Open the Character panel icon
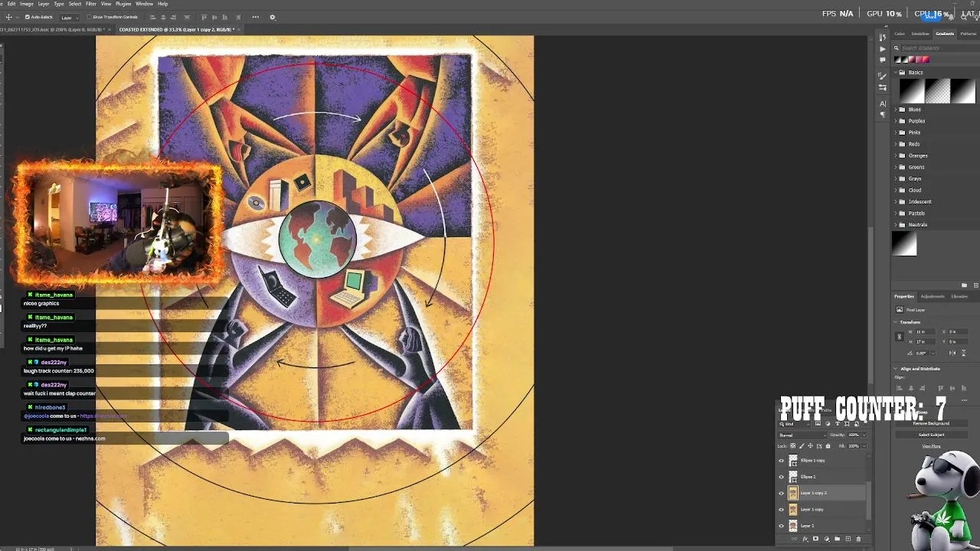Viewport: 980px width, 551px height. click(x=883, y=103)
